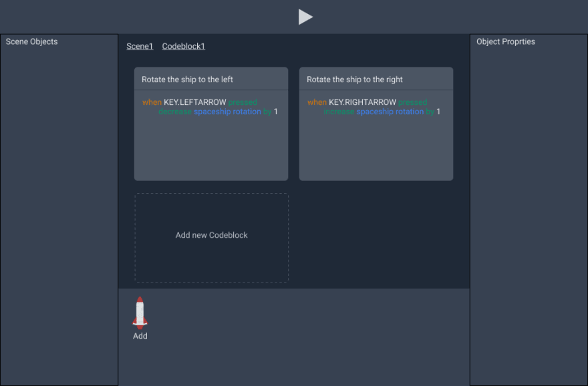Viewport: 588px width, 386px height.
Task: Select the 'Rotate the ship to the left' title
Action: click(x=187, y=79)
